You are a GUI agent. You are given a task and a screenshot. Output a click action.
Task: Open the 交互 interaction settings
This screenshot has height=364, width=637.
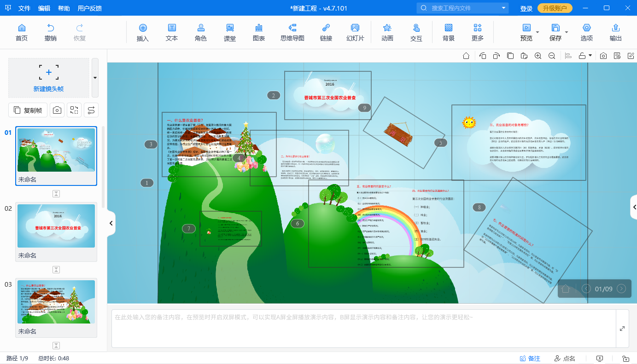[416, 32]
